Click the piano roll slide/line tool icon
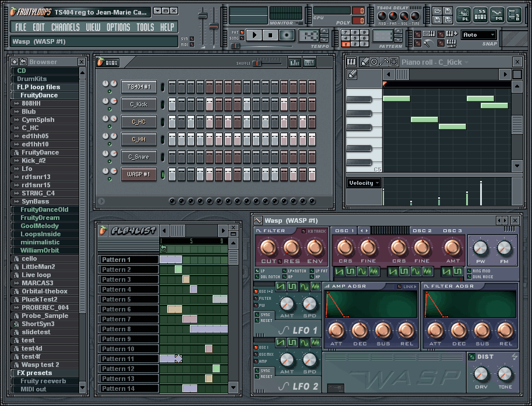532x406 pixels. point(384,62)
